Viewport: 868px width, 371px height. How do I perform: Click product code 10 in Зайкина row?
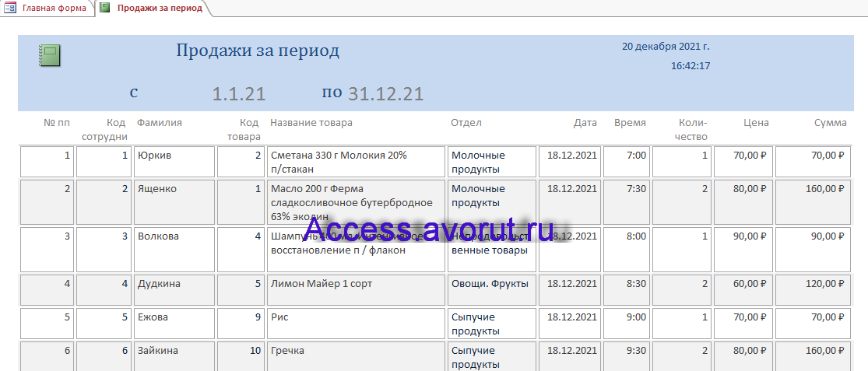tap(241, 357)
